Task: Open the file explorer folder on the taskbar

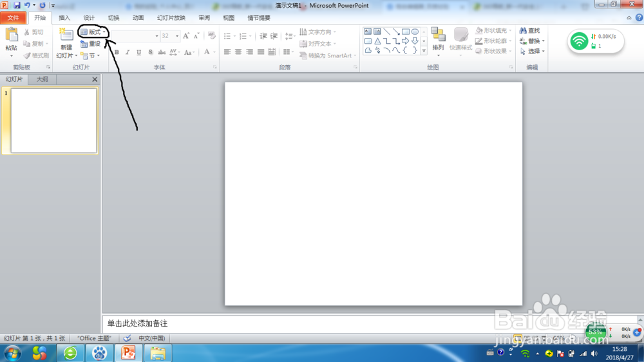Action: [157, 353]
